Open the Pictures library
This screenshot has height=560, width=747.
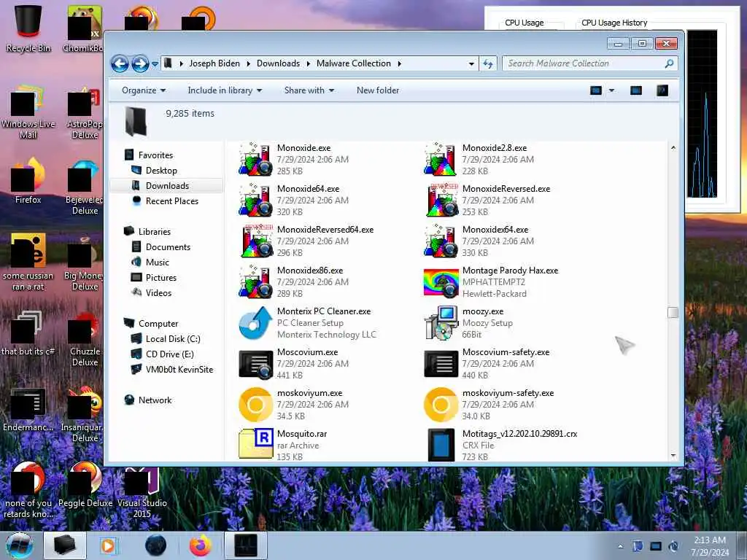point(161,277)
